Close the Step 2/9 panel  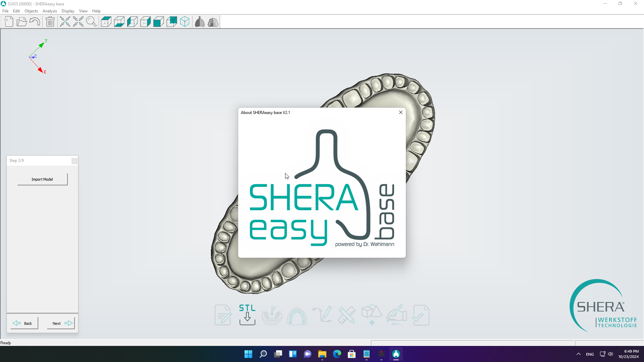74,161
